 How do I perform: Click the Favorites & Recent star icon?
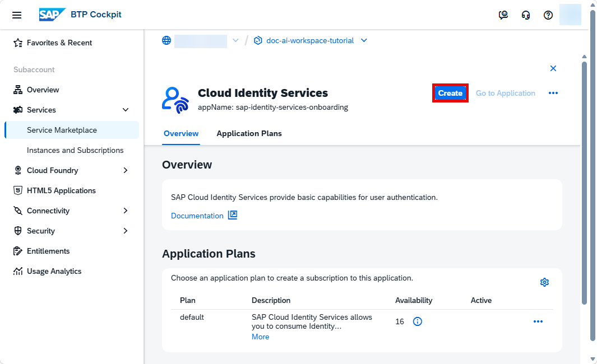click(x=18, y=43)
